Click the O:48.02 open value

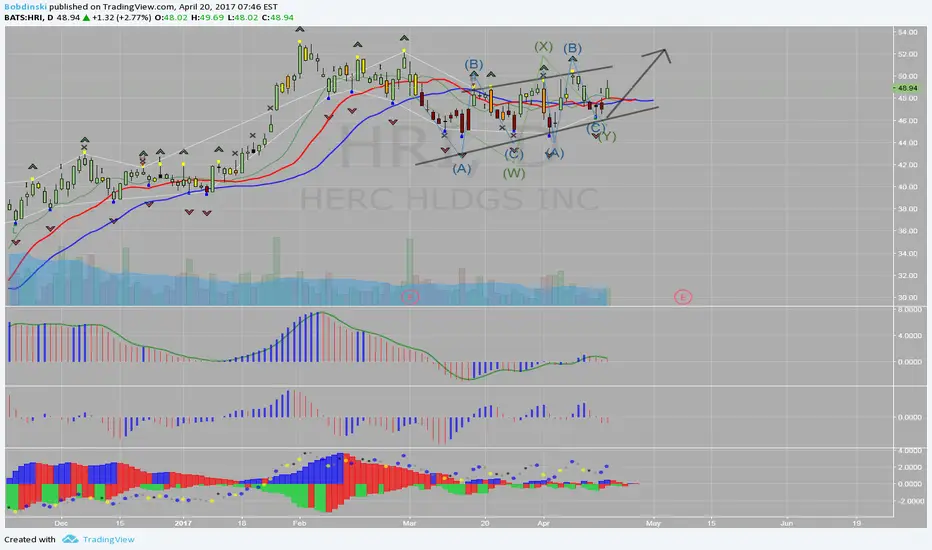[x=171, y=18]
